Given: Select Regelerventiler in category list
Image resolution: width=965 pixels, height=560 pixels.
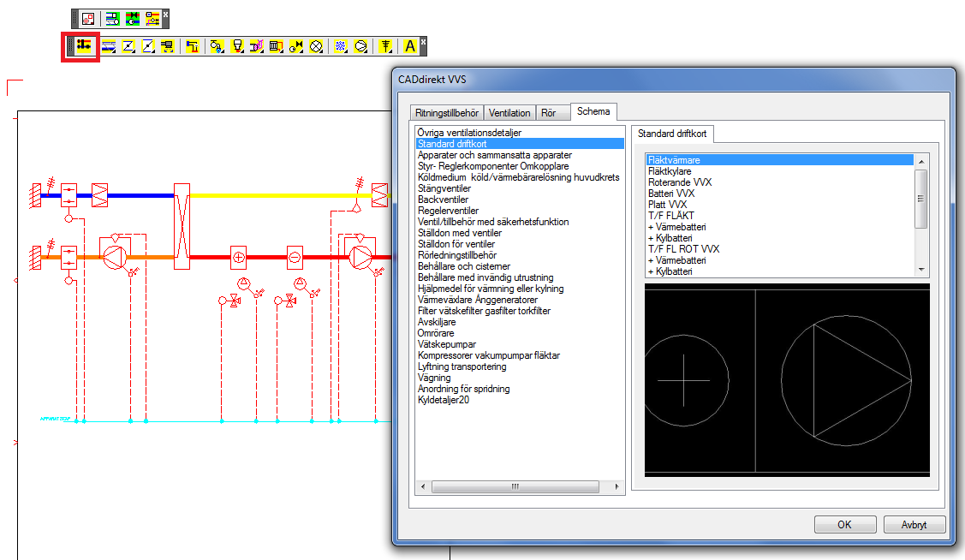Looking at the screenshot, I should pyautogui.click(x=448, y=211).
